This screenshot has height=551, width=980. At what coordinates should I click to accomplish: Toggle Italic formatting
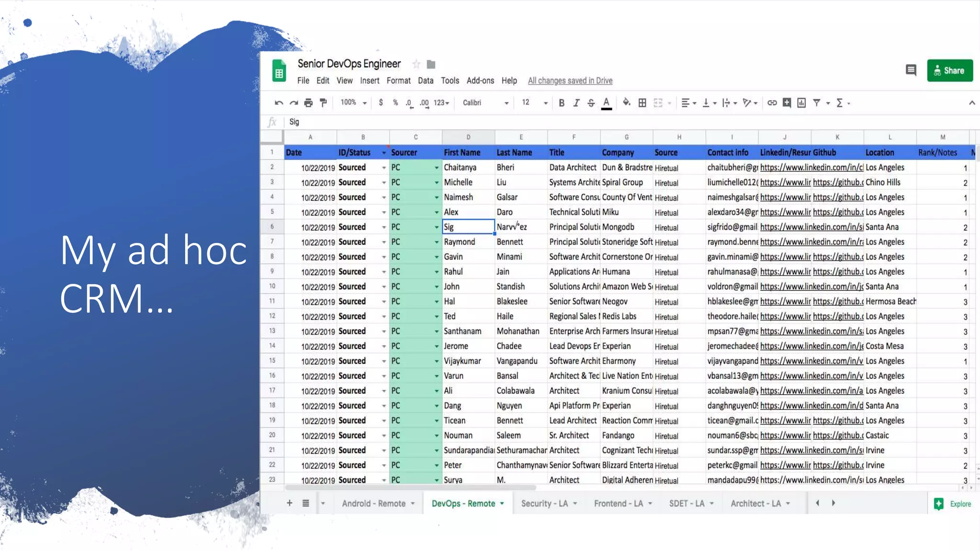[576, 103]
